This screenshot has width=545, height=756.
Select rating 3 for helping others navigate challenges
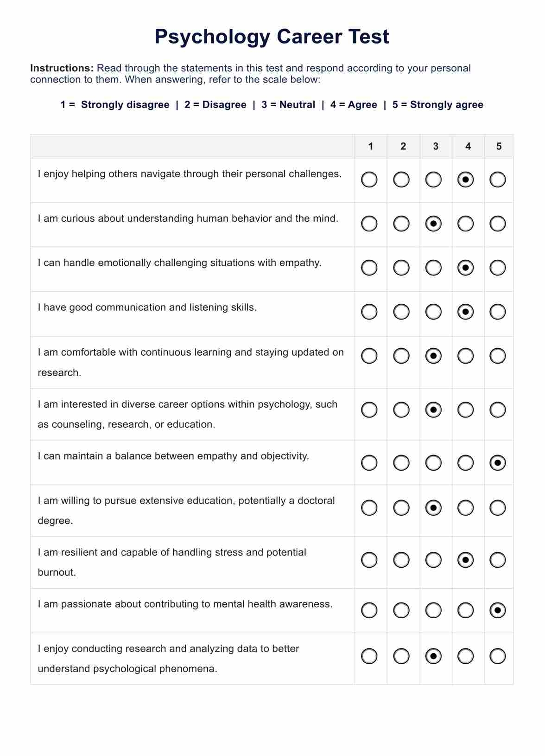(433, 179)
